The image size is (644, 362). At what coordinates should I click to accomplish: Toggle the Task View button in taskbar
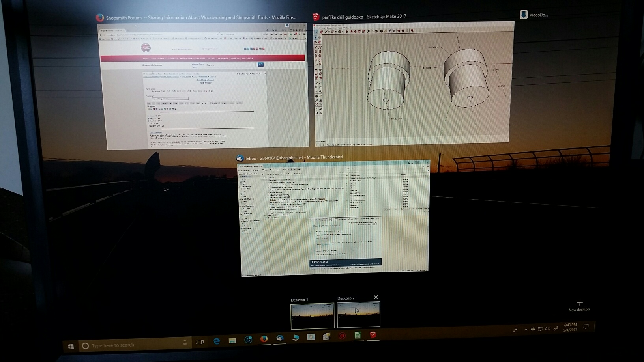(x=200, y=342)
